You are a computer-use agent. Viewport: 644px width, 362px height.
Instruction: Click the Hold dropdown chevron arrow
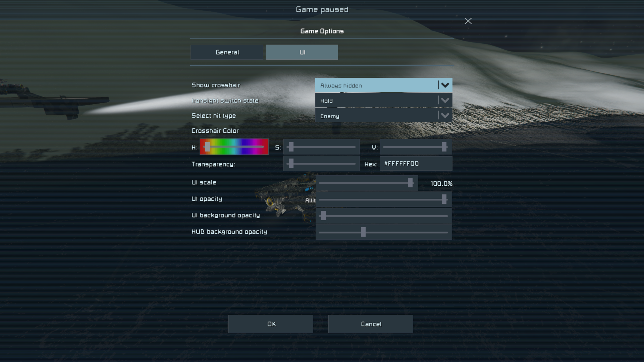coord(445,100)
